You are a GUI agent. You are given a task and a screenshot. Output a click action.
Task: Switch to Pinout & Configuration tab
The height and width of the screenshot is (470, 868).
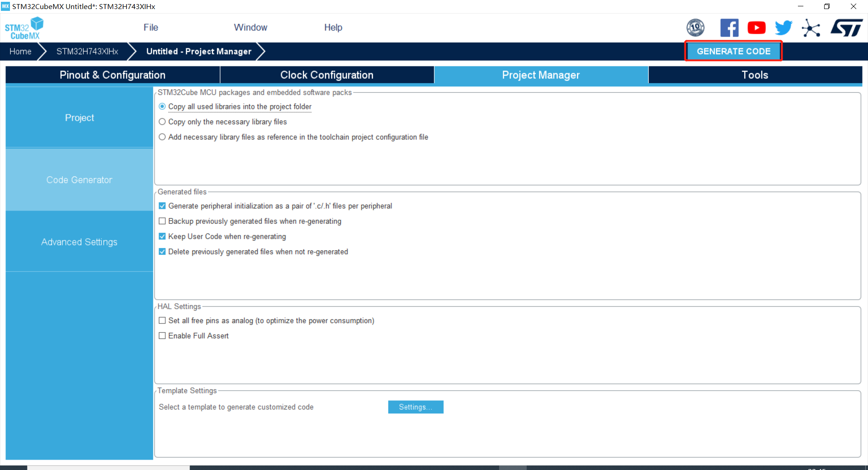coord(113,75)
